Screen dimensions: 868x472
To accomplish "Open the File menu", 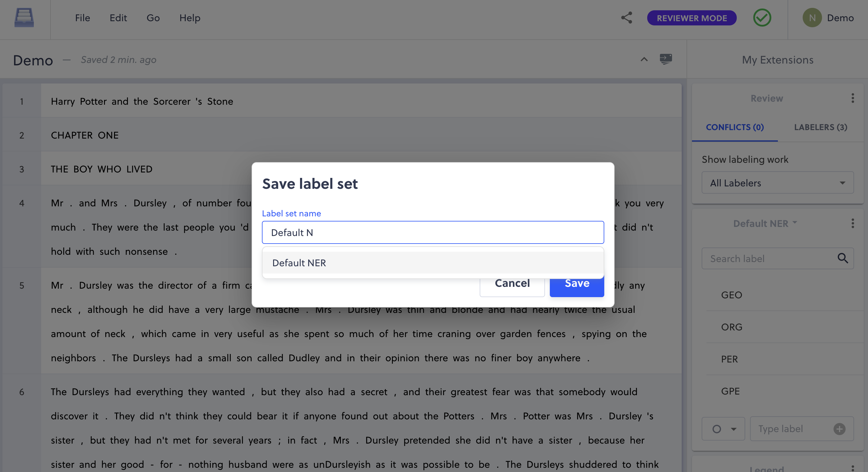I will [83, 18].
